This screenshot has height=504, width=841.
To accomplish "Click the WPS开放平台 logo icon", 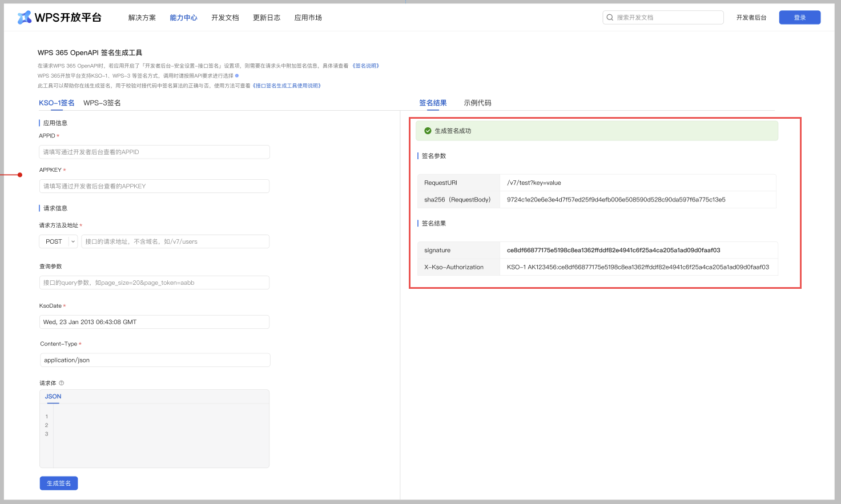I will click(x=25, y=18).
